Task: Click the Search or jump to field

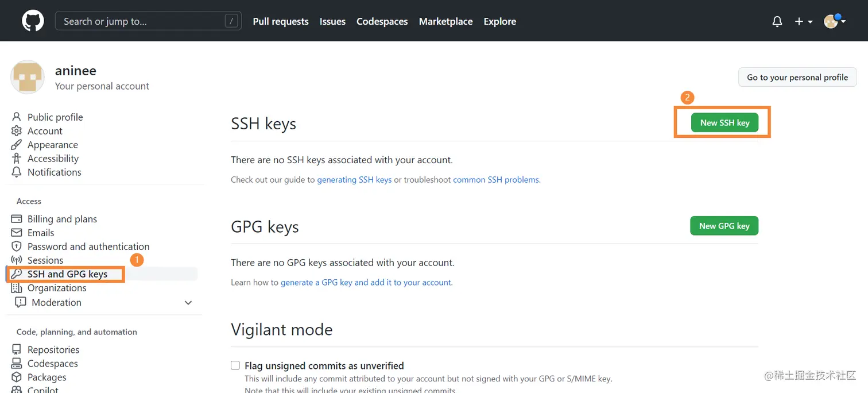Action: 144,21
